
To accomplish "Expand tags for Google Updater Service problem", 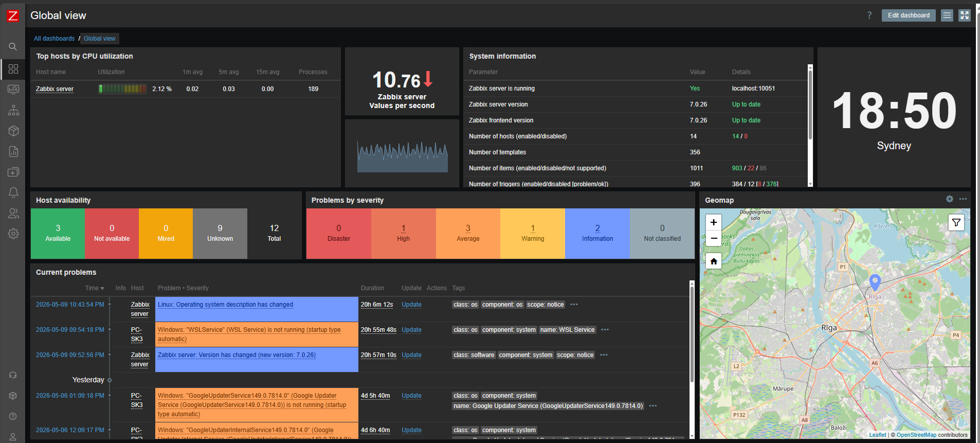I will tap(653, 406).
